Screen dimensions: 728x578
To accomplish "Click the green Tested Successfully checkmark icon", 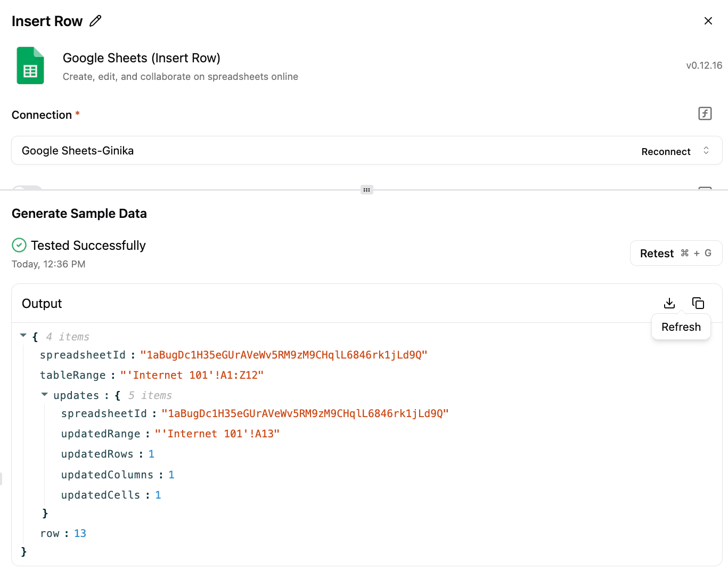I will tap(19, 245).
